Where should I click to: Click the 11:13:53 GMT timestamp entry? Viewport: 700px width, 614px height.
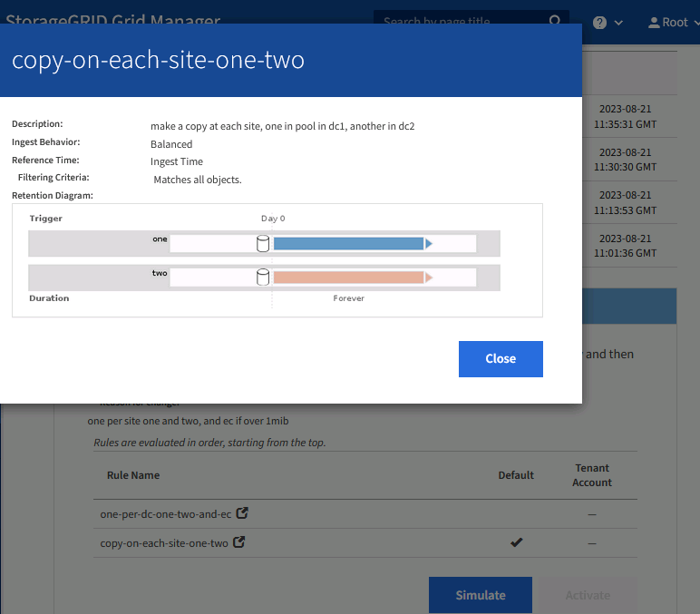coord(625,203)
